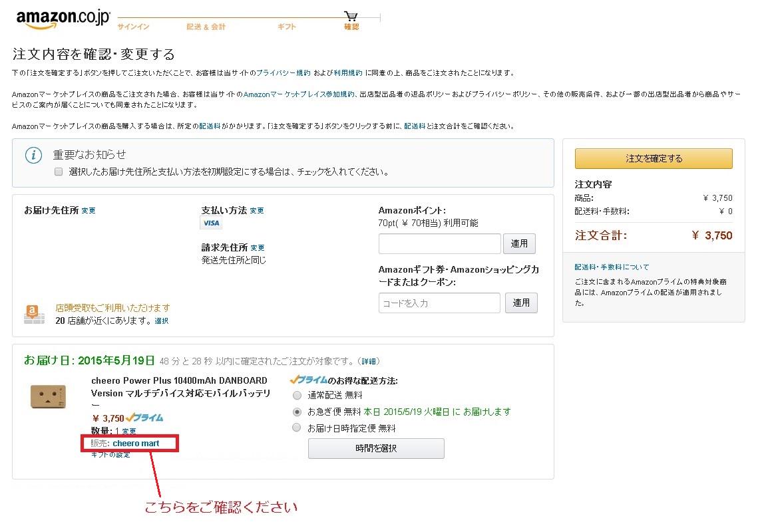This screenshot has height=532, width=768.
Task: Click サインイン step in progress bar
Action: tap(133, 27)
